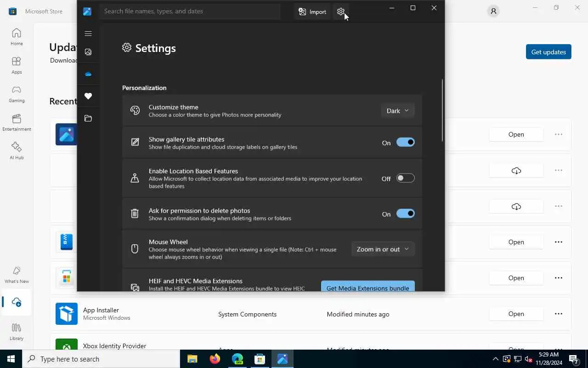Click the Photos settings vertical scrollbar
Image resolution: width=588 pixels, height=368 pixels.
point(442,110)
